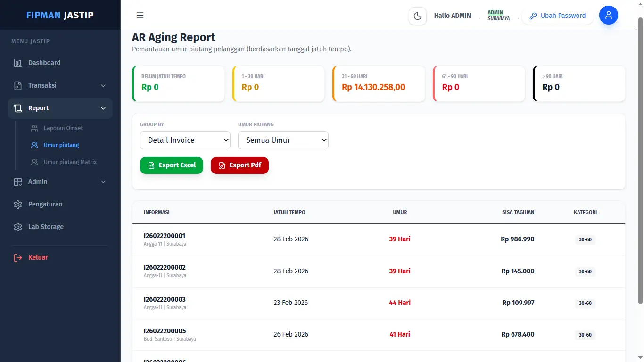Click the Rp 145.000 amount
Image resolution: width=644 pixels, height=362 pixels.
tap(518, 271)
